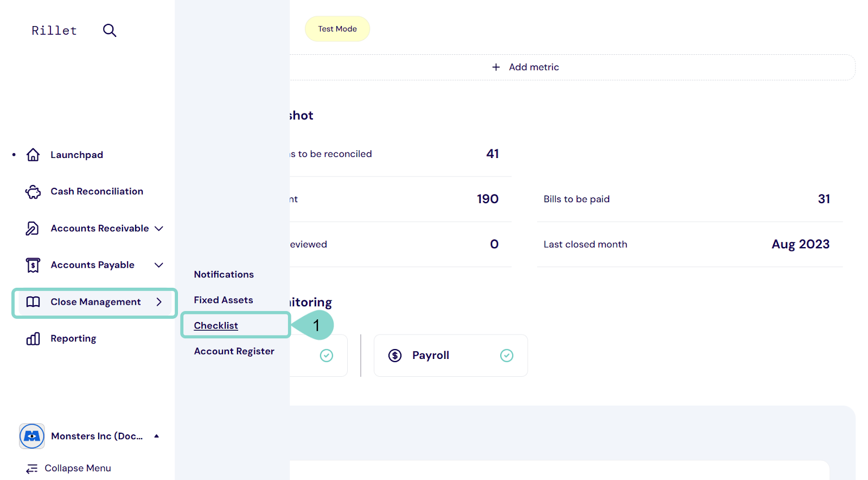Screen dimensions: 868x480
Task: Open Notifications from the submenu
Action: click(224, 275)
